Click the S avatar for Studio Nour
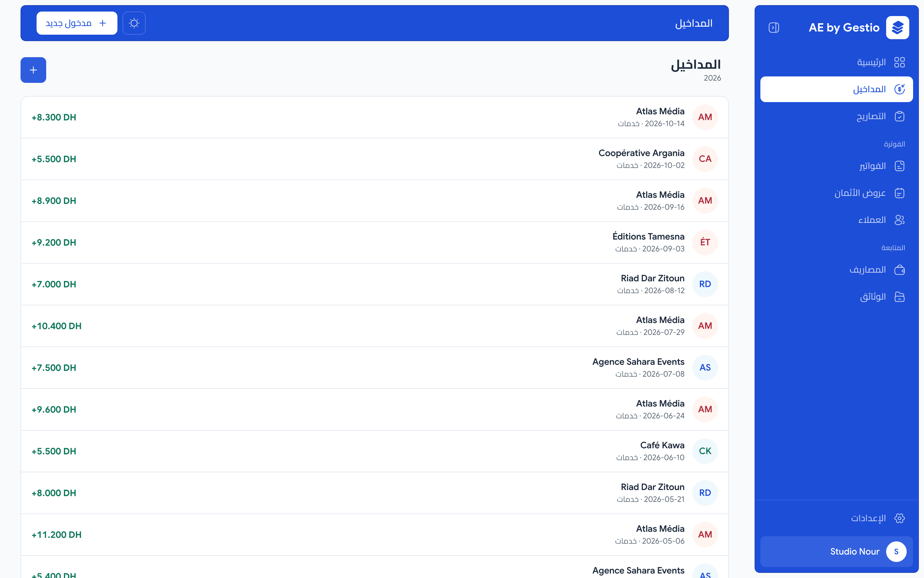The height and width of the screenshot is (578, 924). (896, 552)
